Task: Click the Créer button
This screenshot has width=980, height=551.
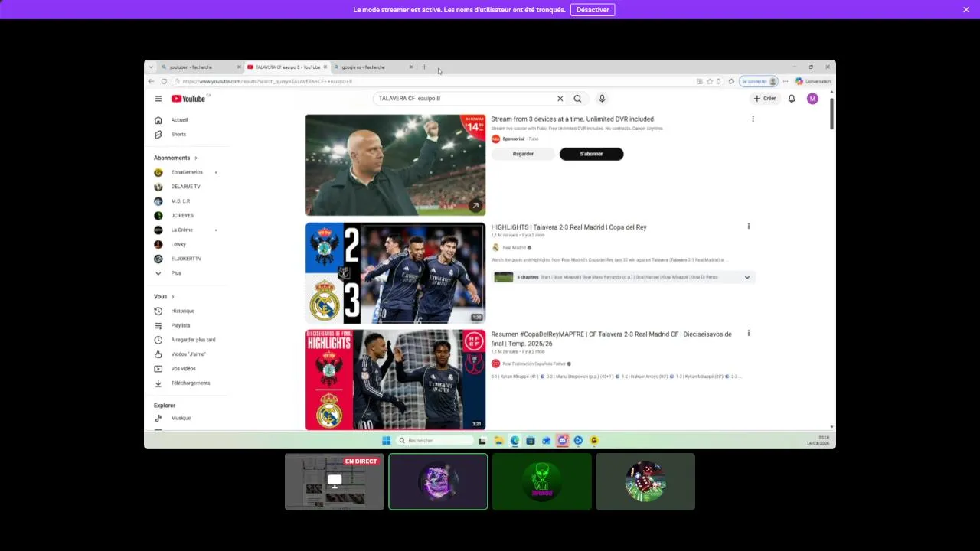Action: tap(764, 99)
